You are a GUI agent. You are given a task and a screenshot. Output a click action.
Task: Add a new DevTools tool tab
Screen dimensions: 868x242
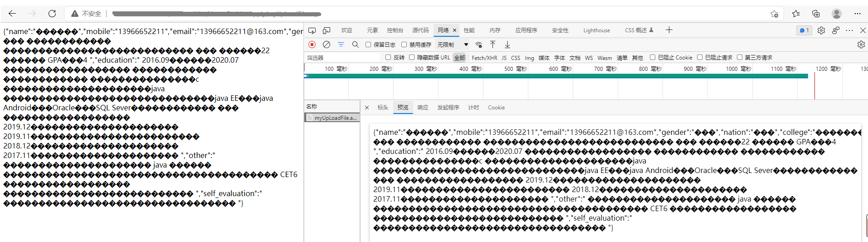[x=669, y=30]
